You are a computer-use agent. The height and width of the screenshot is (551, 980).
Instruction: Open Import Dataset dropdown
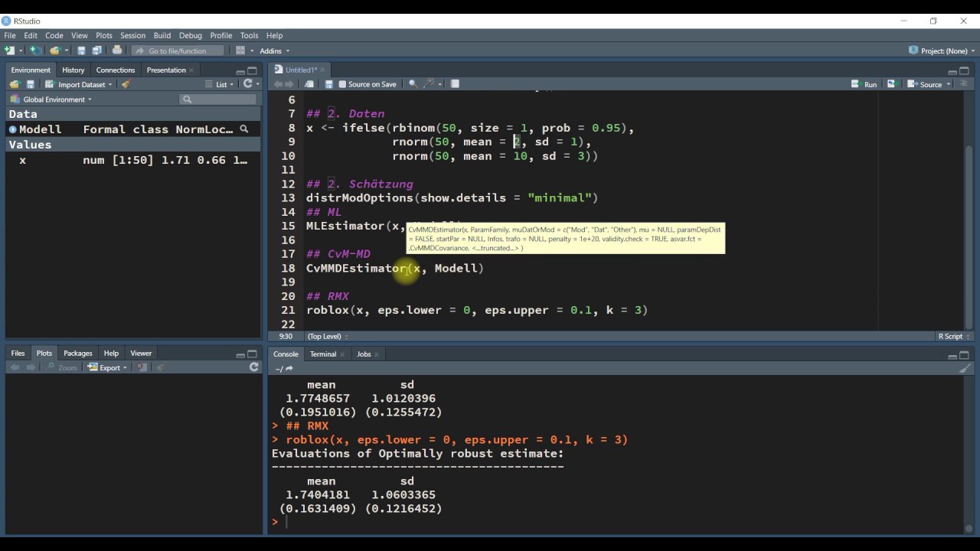click(x=78, y=84)
